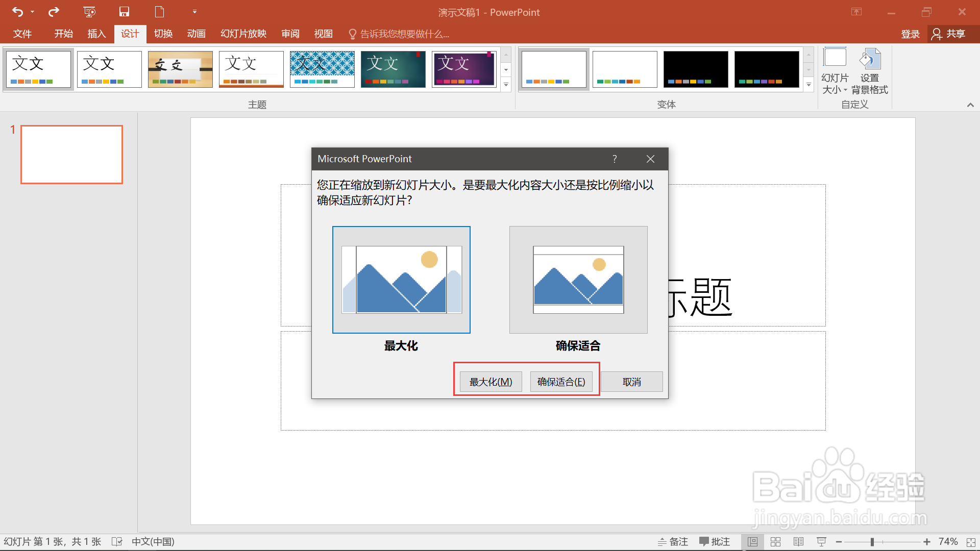This screenshot has height=551, width=980.
Task: Toggle the 批注 comments pane
Action: point(715,541)
